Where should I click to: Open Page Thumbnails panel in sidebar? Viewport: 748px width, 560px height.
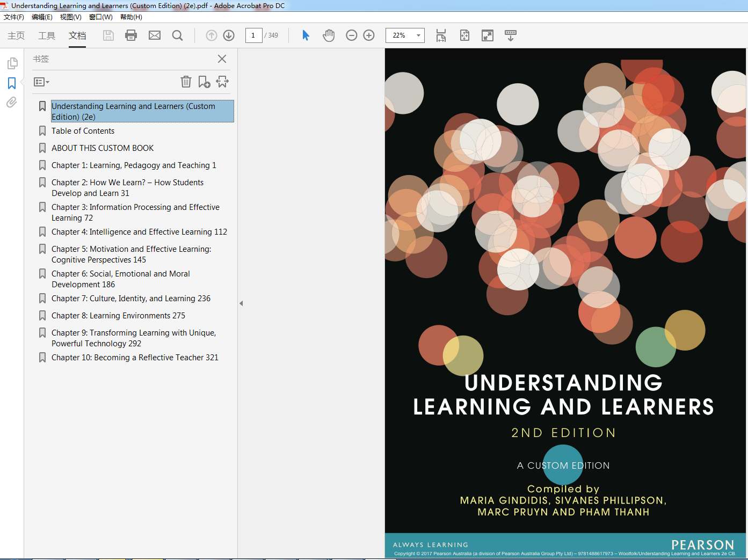(x=12, y=63)
